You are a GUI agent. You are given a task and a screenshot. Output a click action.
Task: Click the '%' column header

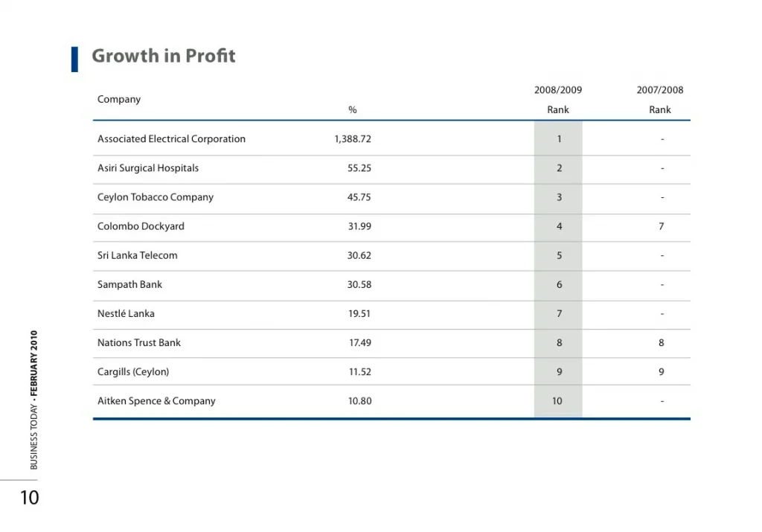(352, 110)
